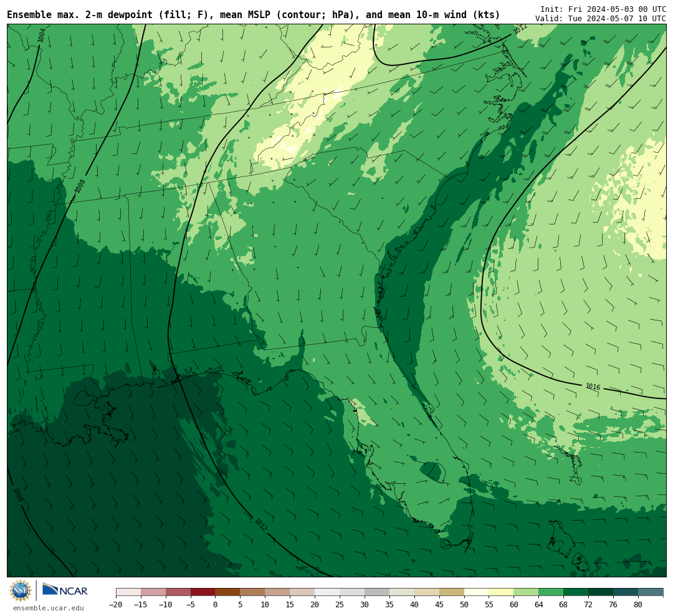673x616 pixels.
Task: Pick the light green swatch between 60 and 64
Action: pyautogui.click(x=527, y=592)
